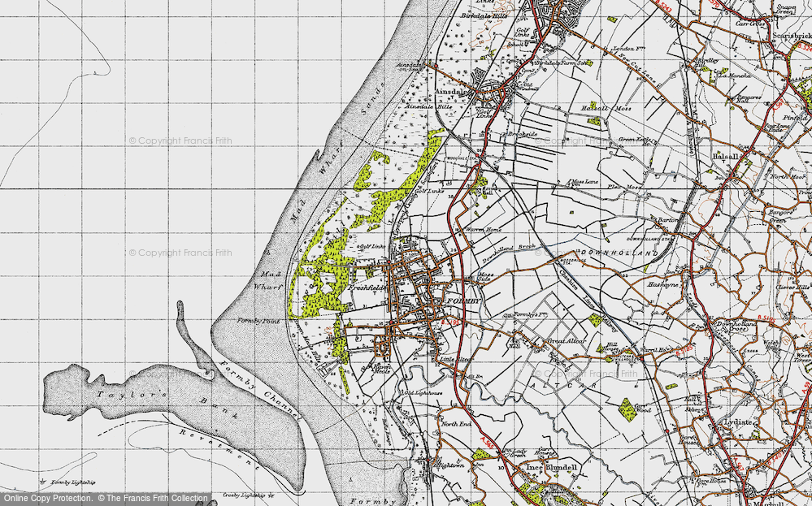This screenshot has width=812, height=506.
Task: Select the Ince Blundell label
Action: click(551, 467)
